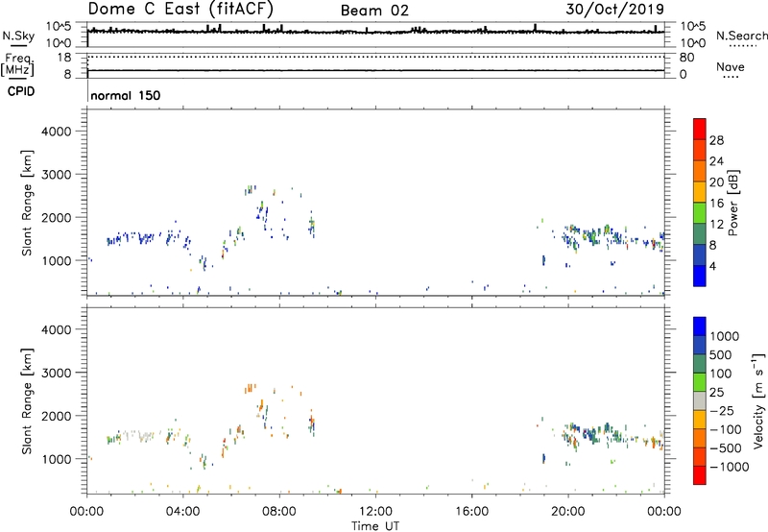768x532 pixels.
Task: Click the 'Slant Range [km]' label of the velocity panel
Action: coord(27,401)
